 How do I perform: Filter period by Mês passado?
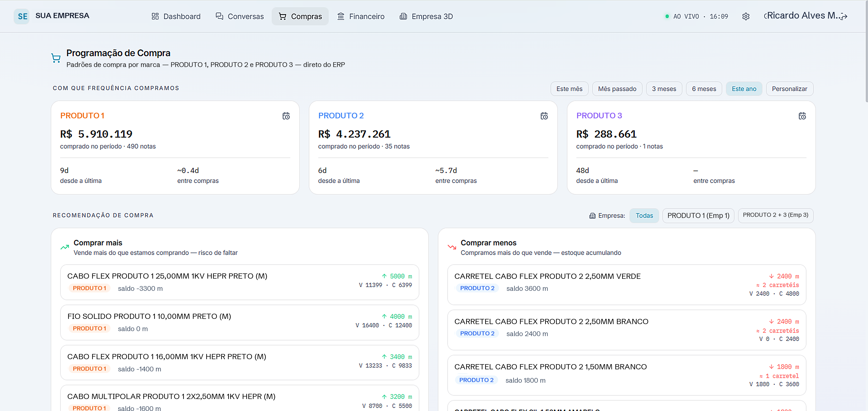pyautogui.click(x=617, y=89)
